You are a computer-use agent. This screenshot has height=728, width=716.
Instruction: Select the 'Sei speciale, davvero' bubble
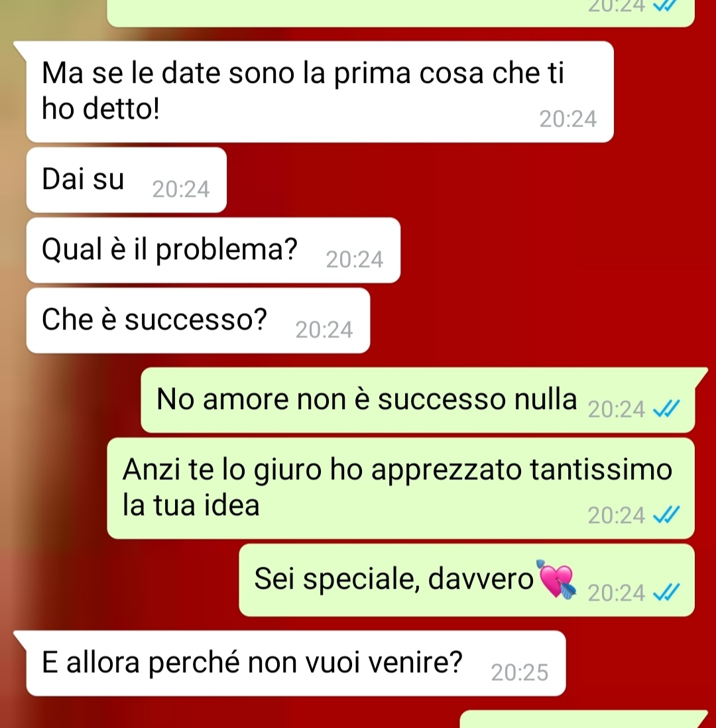(x=467, y=580)
